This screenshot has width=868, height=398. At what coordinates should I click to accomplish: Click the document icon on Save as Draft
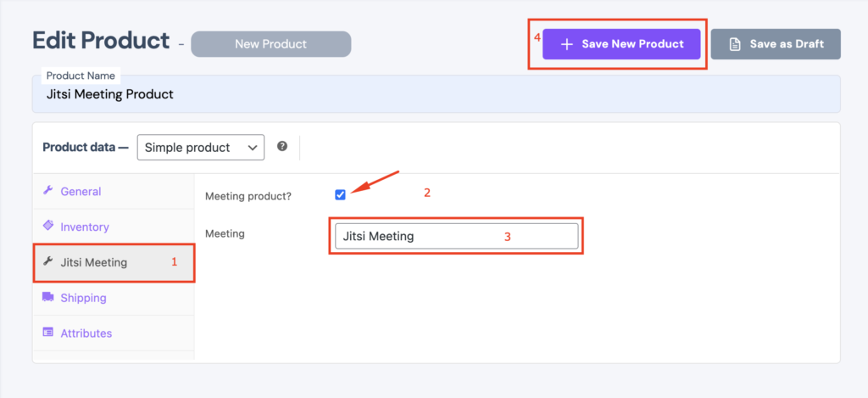(x=735, y=44)
